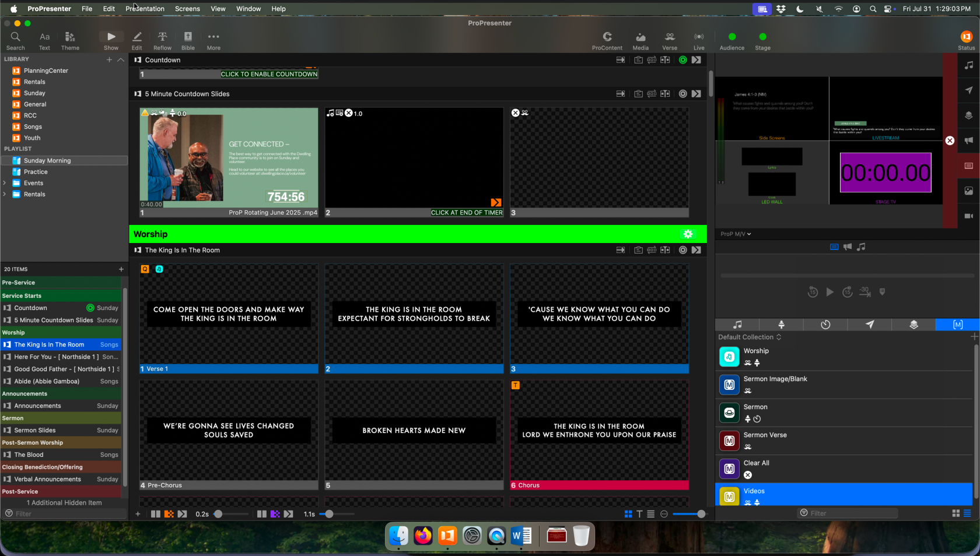Skip back 15 seconds in media transport
Image resolution: width=980 pixels, height=556 pixels.
pos(813,292)
